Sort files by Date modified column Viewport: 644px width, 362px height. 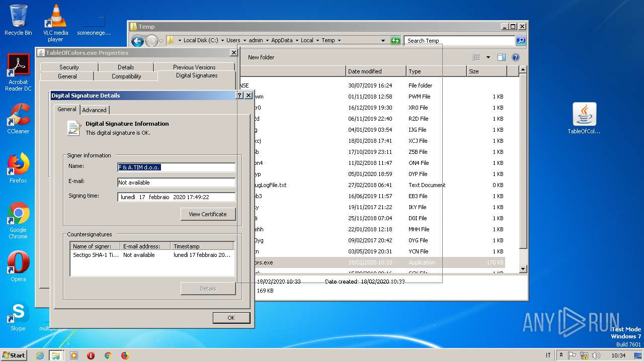point(376,71)
